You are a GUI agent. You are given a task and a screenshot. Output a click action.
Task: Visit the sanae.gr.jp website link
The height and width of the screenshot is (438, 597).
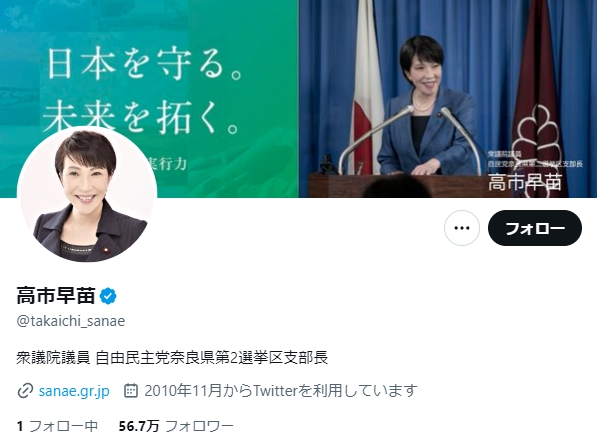(x=74, y=391)
